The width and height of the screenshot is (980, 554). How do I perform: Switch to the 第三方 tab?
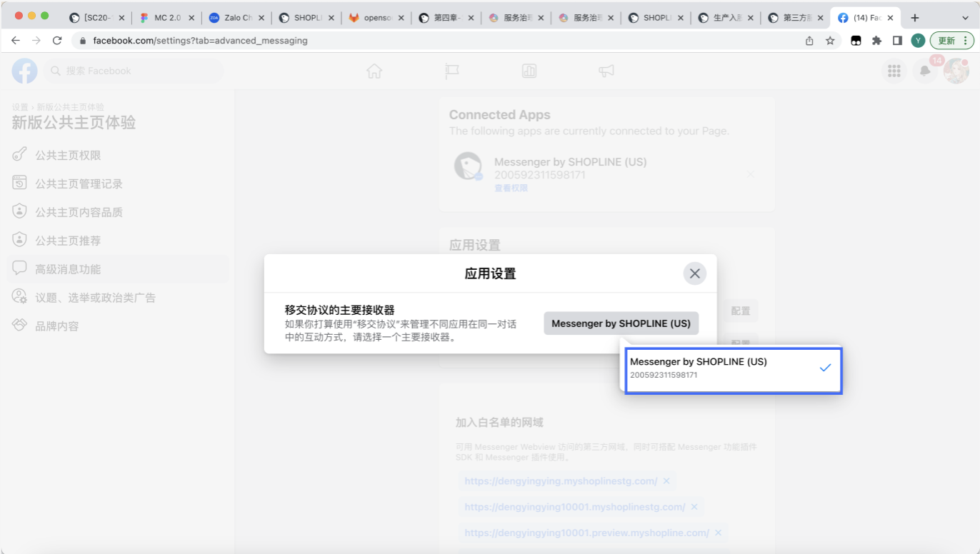(796, 18)
